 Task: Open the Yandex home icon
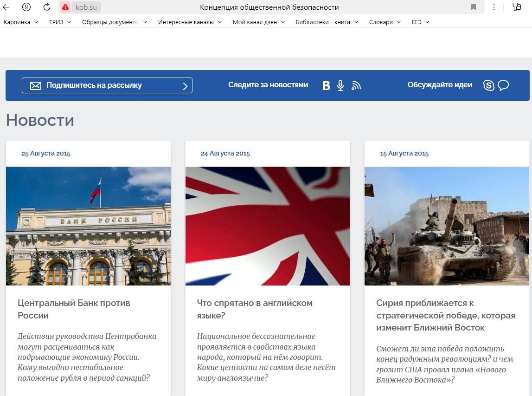click(26, 7)
